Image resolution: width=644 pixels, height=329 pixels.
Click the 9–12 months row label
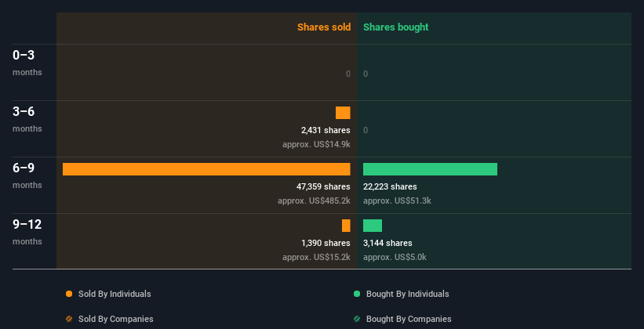pyautogui.click(x=27, y=232)
